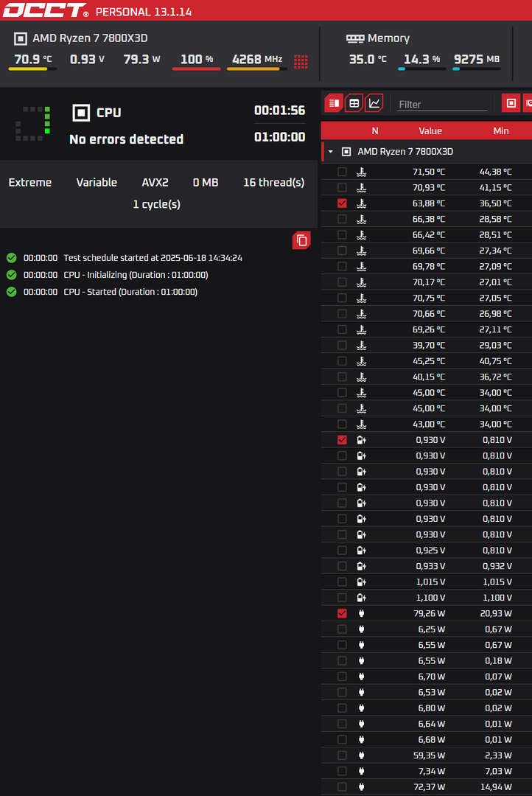Click the total duration 01:00:00 timer
Viewport: 532px width, 796px height.
coord(280,137)
